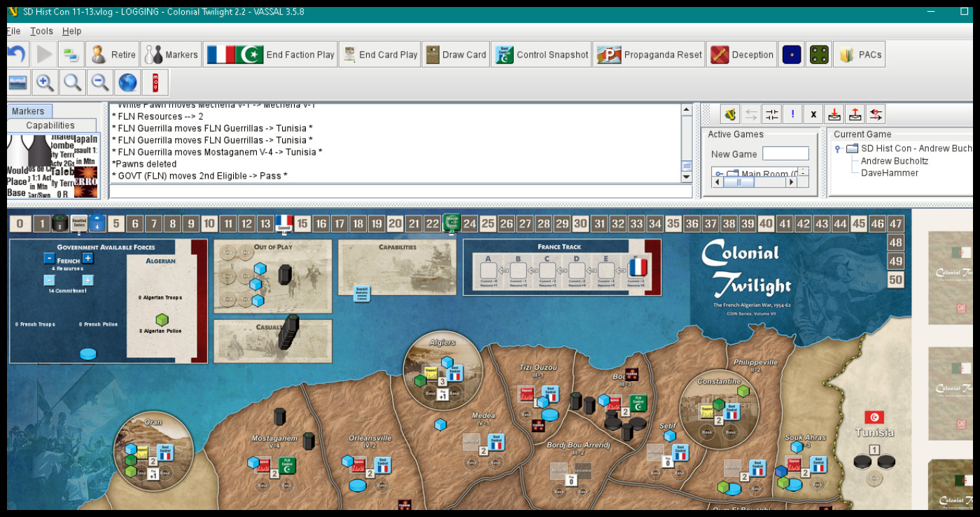Image resolution: width=980 pixels, height=517 pixels.
Task: Click the Resettled Sectors marker on track
Action: (x=79, y=223)
